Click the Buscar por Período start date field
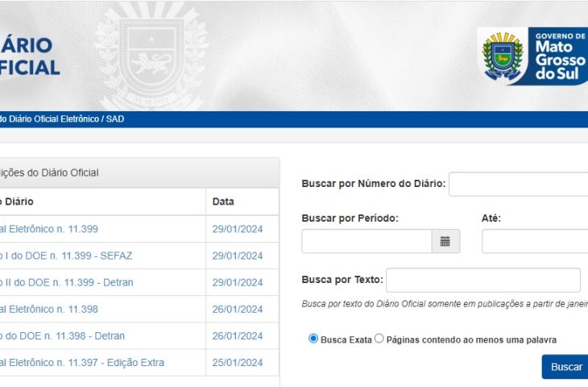The width and height of the screenshot is (588, 387). pos(366,241)
